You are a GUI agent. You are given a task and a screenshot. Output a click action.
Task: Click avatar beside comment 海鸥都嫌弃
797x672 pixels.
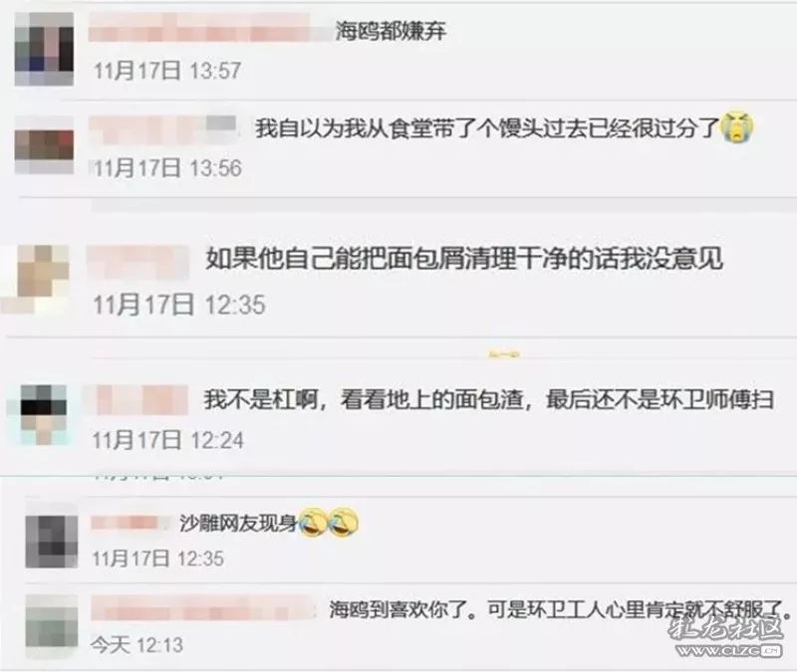44,49
